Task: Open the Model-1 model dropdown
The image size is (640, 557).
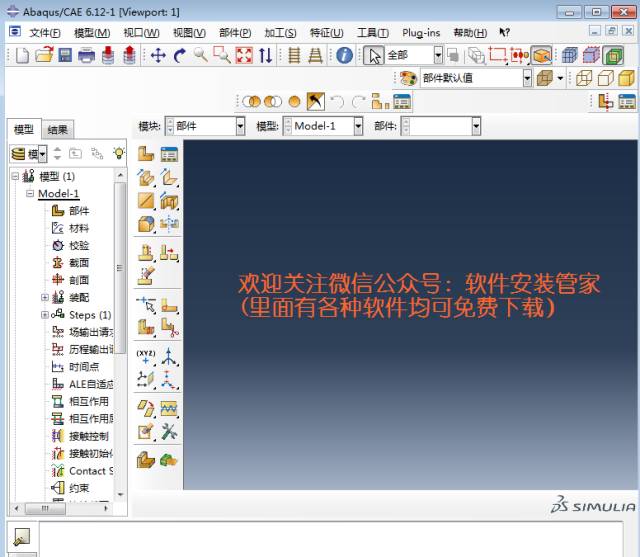Action: [x=359, y=126]
